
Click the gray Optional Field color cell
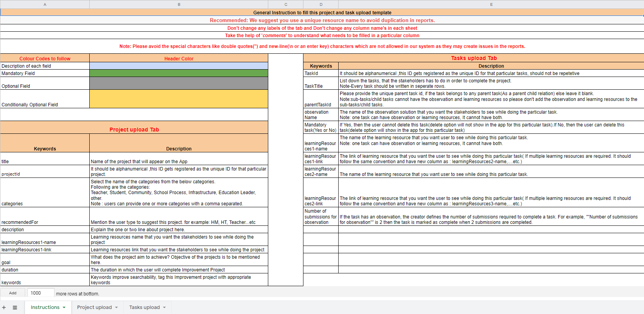coord(179,83)
